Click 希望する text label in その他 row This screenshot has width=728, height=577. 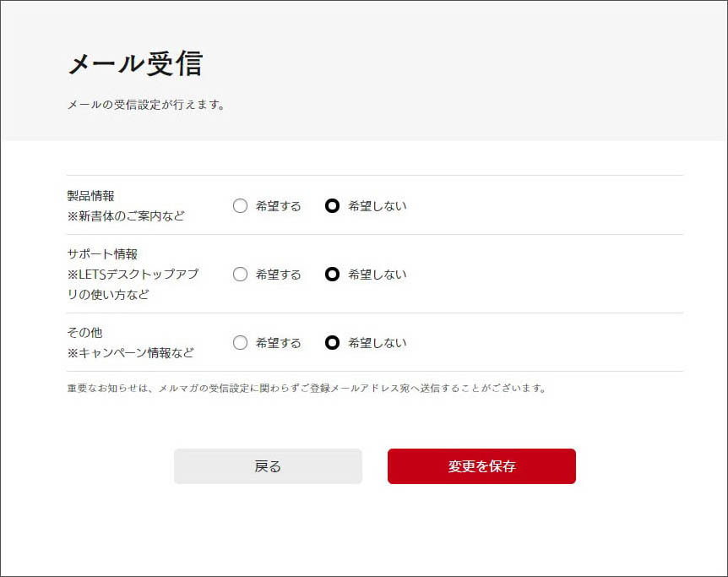click(x=278, y=343)
